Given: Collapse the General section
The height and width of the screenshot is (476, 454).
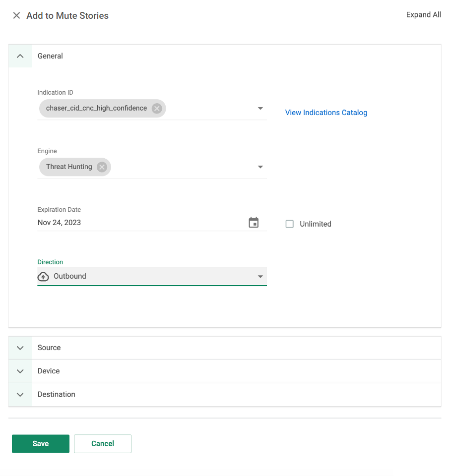Looking at the screenshot, I should [x=20, y=56].
